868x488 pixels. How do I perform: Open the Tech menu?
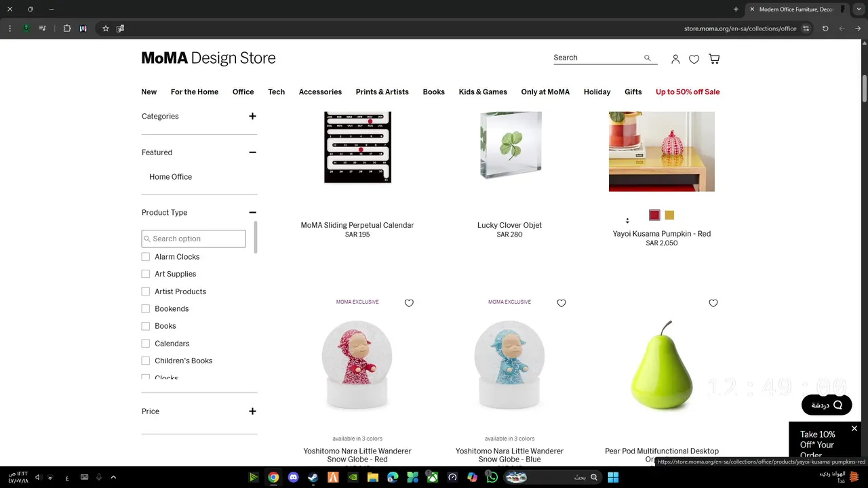pyautogui.click(x=276, y=91)
